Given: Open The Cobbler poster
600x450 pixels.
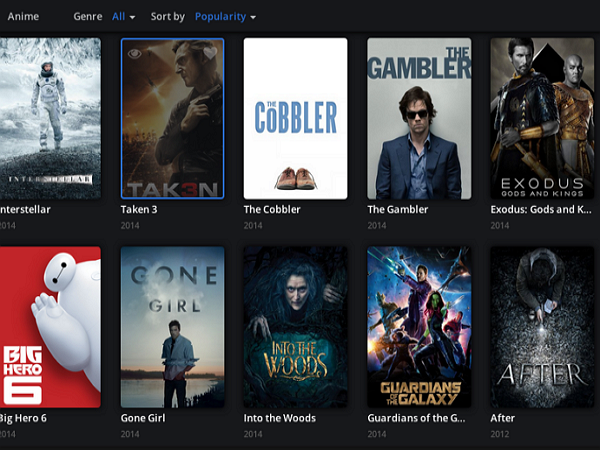Looking at the screenshot, I should (x=295, y=118).
